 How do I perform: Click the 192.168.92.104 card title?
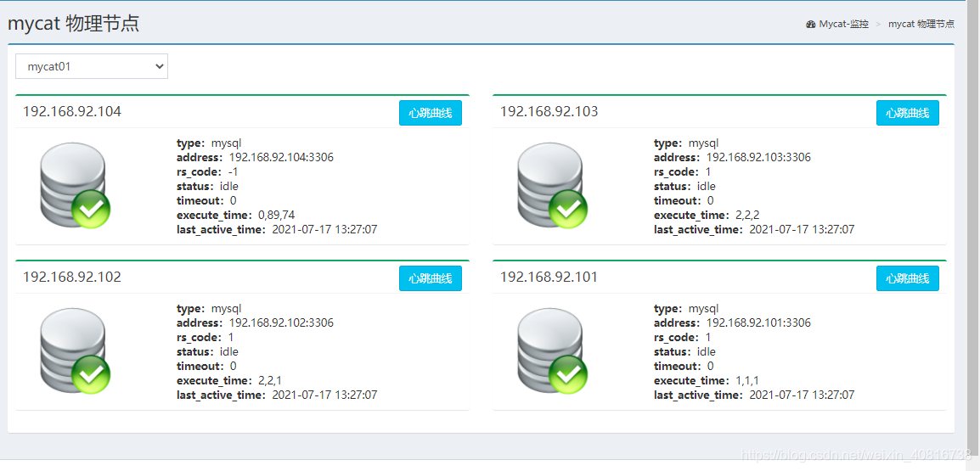(72, 112)
